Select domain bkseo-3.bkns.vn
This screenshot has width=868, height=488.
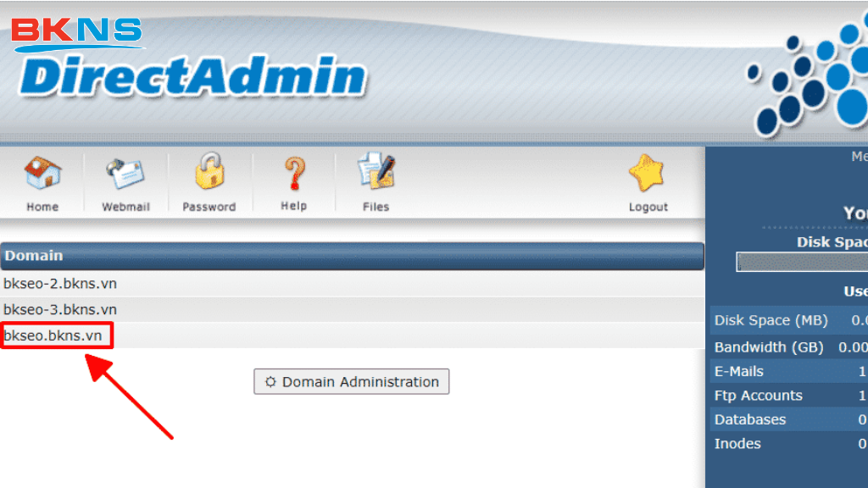click(x=60, y=309)
